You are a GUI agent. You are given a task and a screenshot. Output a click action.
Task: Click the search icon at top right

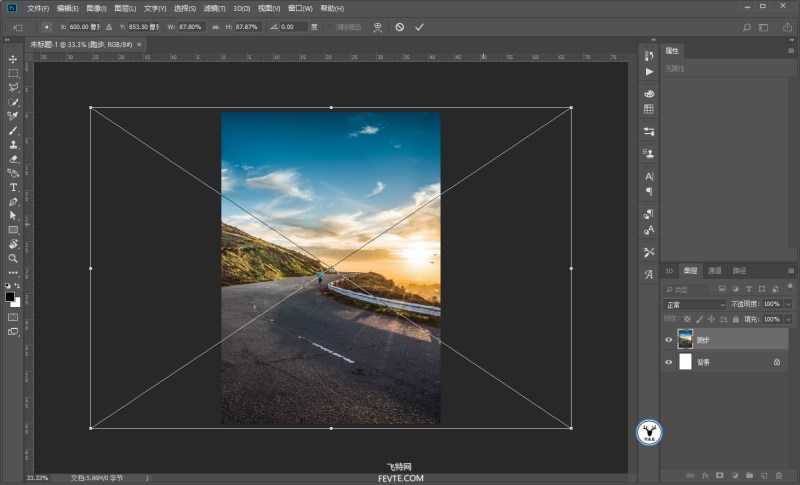[x=746, y=27]
